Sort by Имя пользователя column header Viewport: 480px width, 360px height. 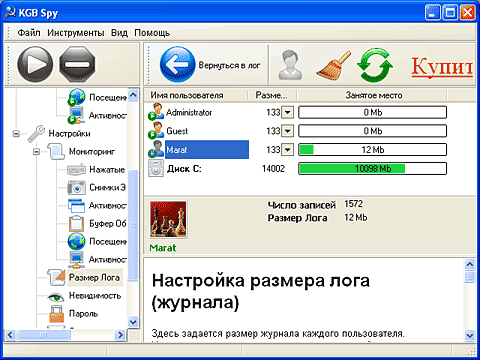coord(196,95)
